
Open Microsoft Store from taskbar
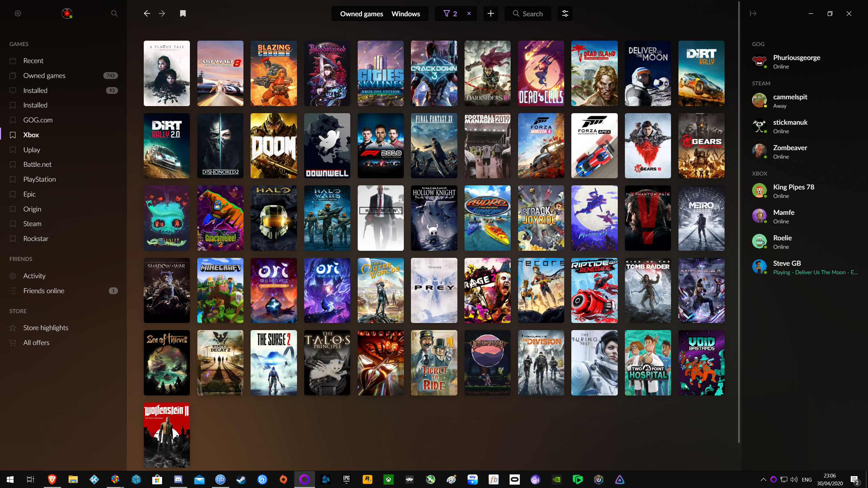157,480
